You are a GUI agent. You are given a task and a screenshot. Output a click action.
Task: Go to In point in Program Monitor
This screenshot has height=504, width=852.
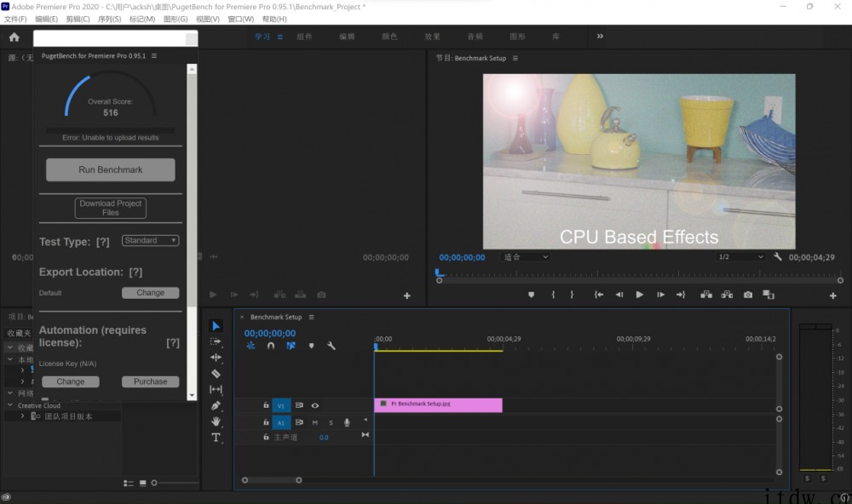coord(599,295)
